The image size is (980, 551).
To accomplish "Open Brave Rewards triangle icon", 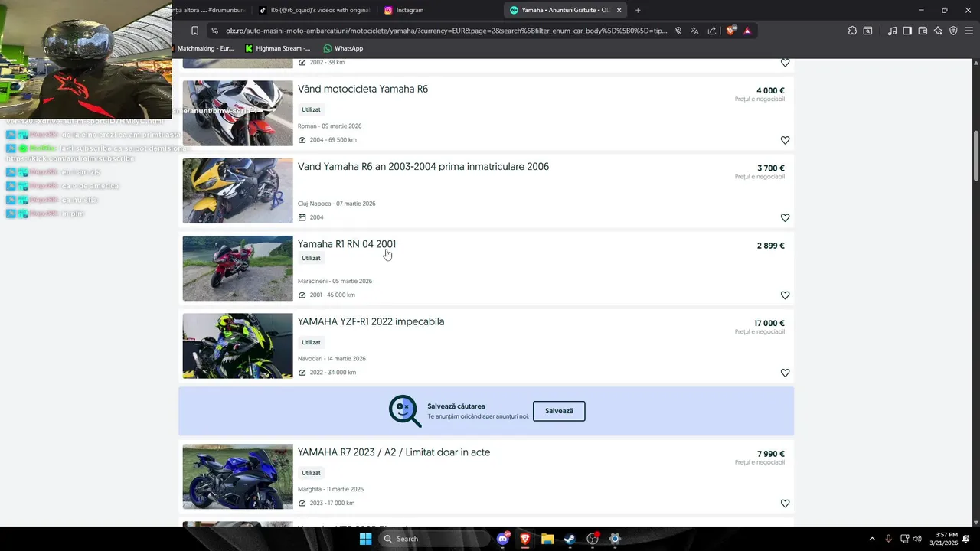I will 747,31.
